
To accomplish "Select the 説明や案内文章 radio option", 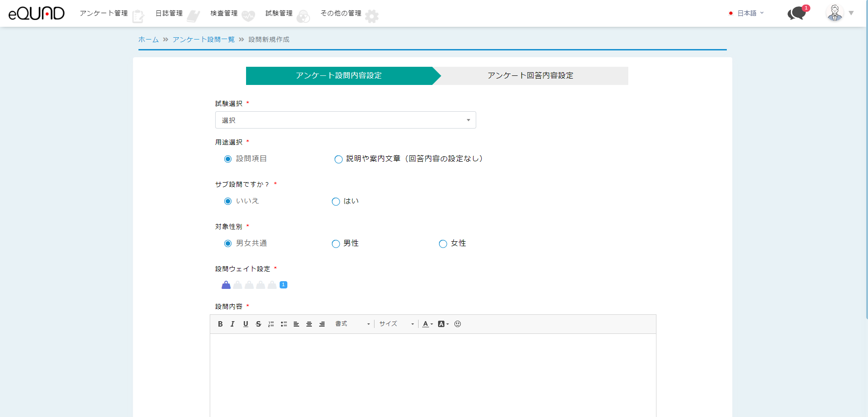I will [339, 159].
